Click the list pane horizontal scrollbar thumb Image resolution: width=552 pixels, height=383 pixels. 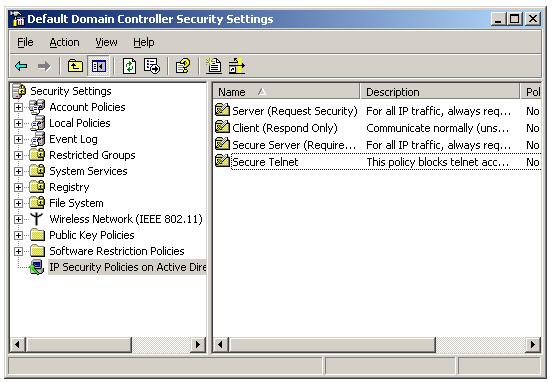click(x=332, y=344)
